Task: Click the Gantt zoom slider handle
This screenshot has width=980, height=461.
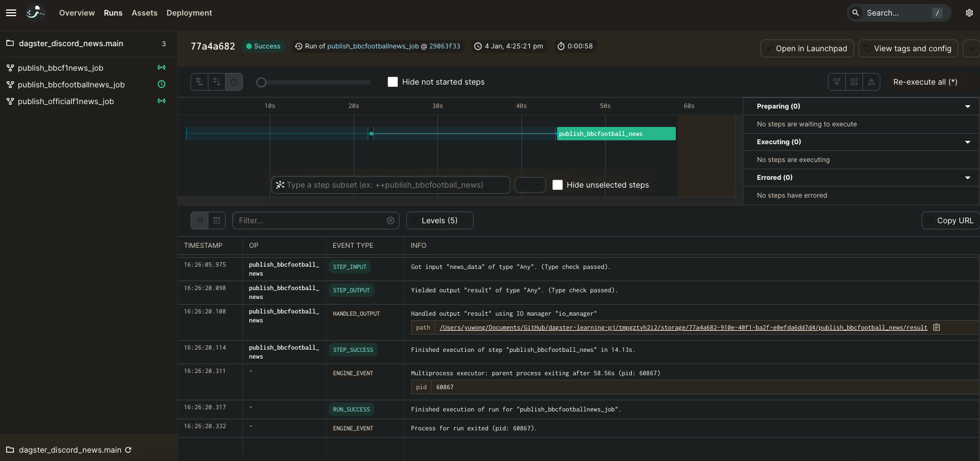Action: click(x=261, y=82)
